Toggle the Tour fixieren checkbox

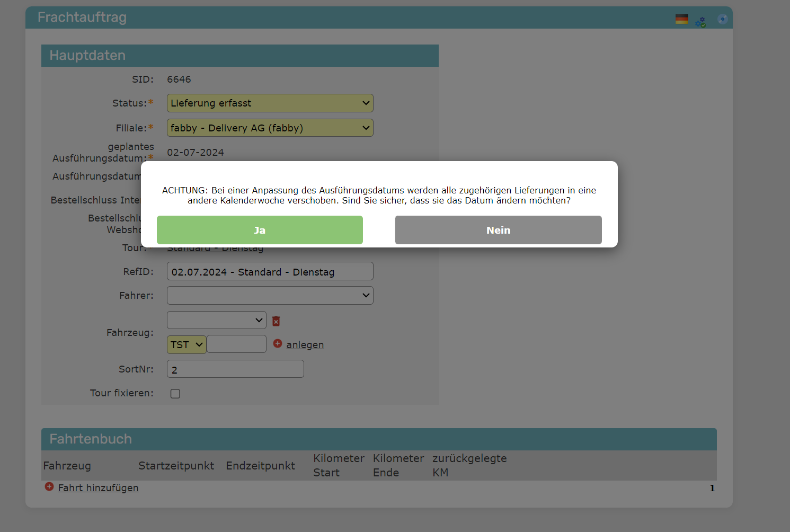175,394
